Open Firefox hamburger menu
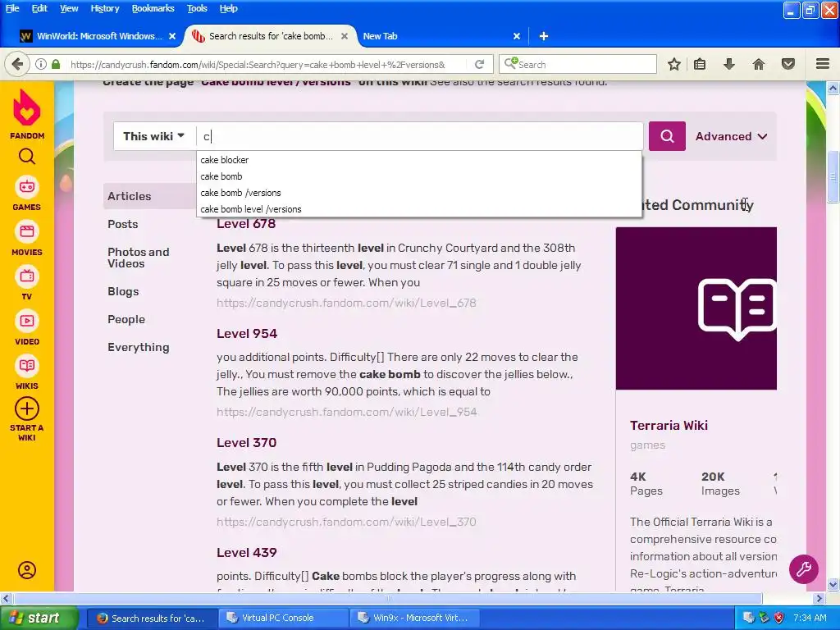The height and width of the screenshot is (630, 840). click(823, 64)
